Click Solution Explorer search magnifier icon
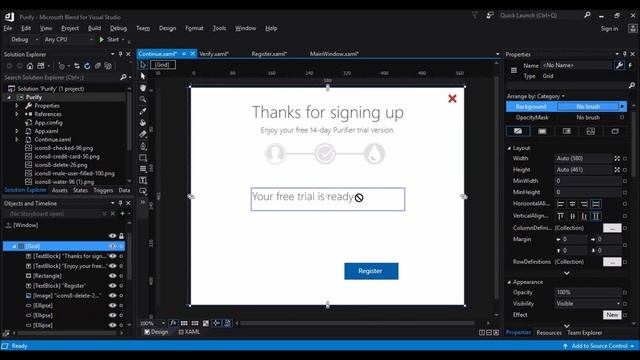640x360 pixels. click(x=123, y=77)
